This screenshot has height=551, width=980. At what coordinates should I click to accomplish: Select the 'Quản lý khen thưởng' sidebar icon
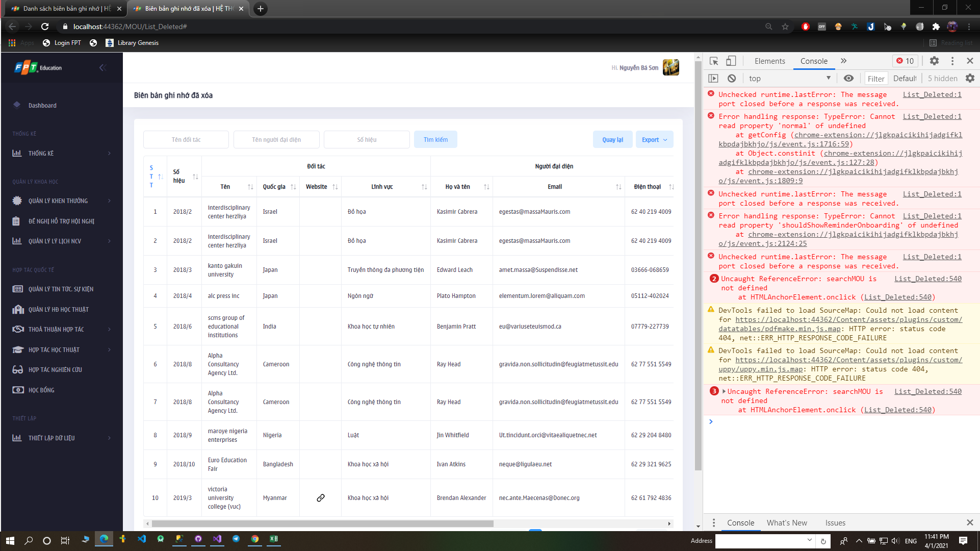[x=17, y=201]
